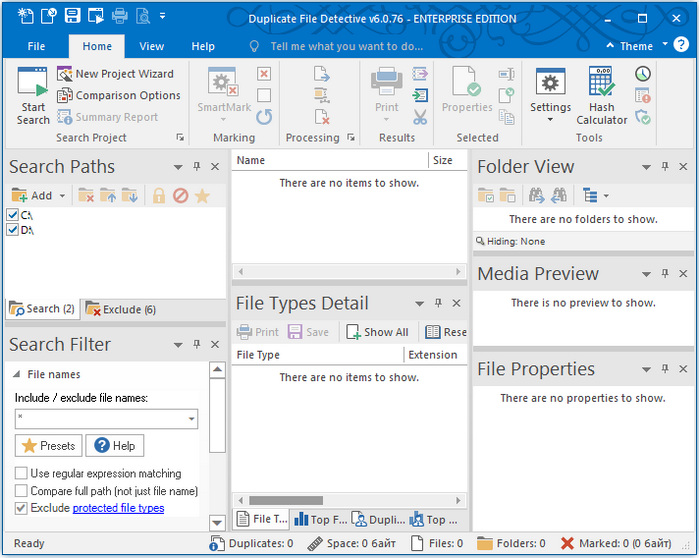699x558 pixels.
Task: Switch to the Exclude (6) tab
Action: coord(122,310)
